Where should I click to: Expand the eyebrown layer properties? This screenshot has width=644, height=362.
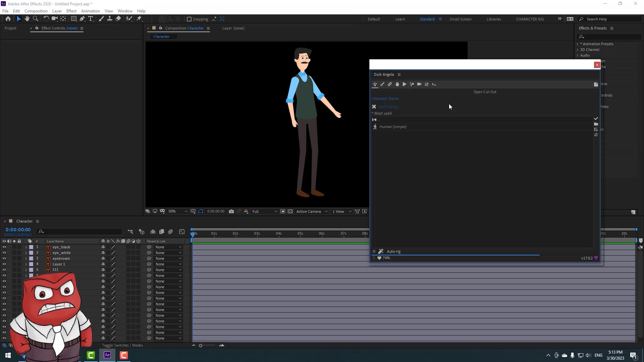[26, 258]
